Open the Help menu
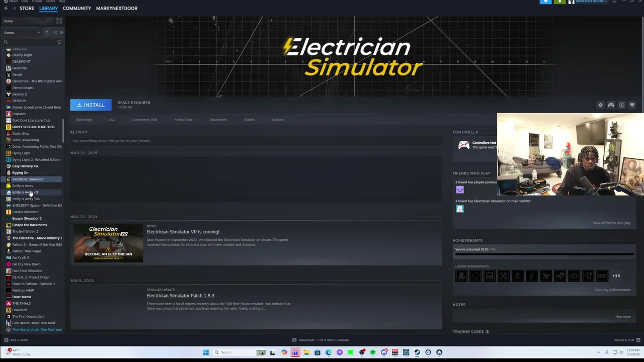 pos(62,2)
